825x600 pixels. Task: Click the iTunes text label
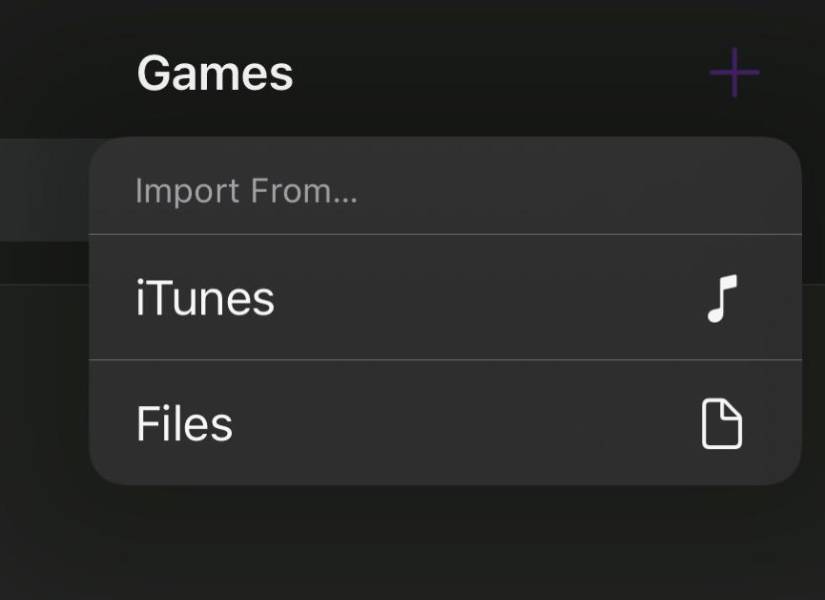coord(205,298)
